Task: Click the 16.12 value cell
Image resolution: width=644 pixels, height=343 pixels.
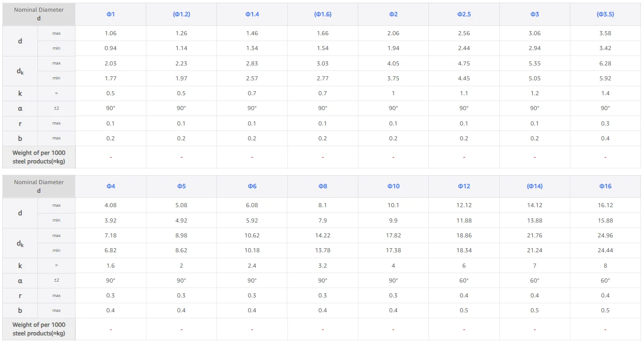Action: [605, 205]
